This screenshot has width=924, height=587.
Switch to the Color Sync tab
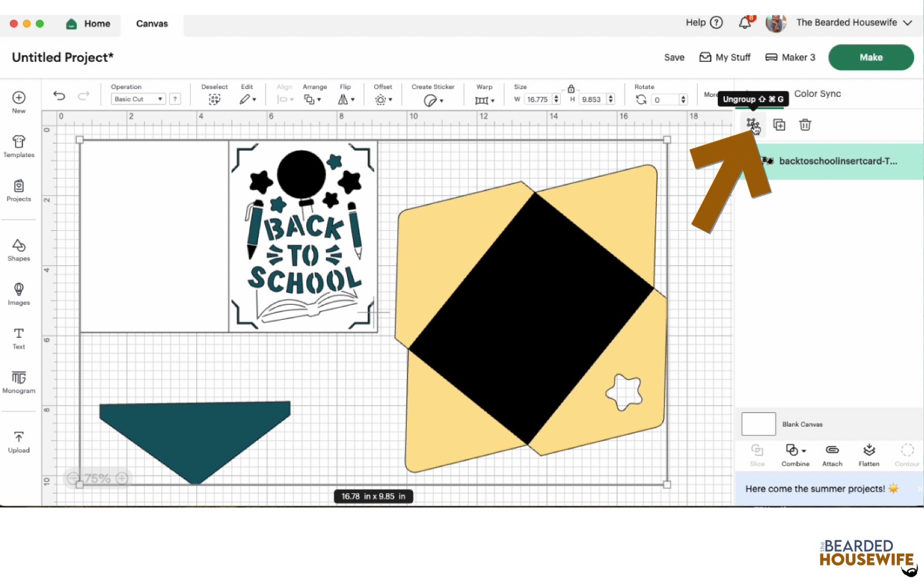[x=817, y=94]
